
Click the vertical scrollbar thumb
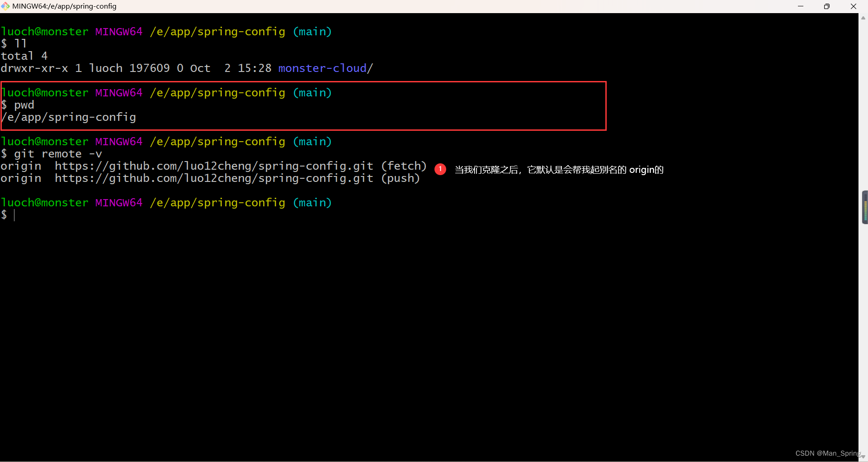pyautogui.click(x=865, y=207)
